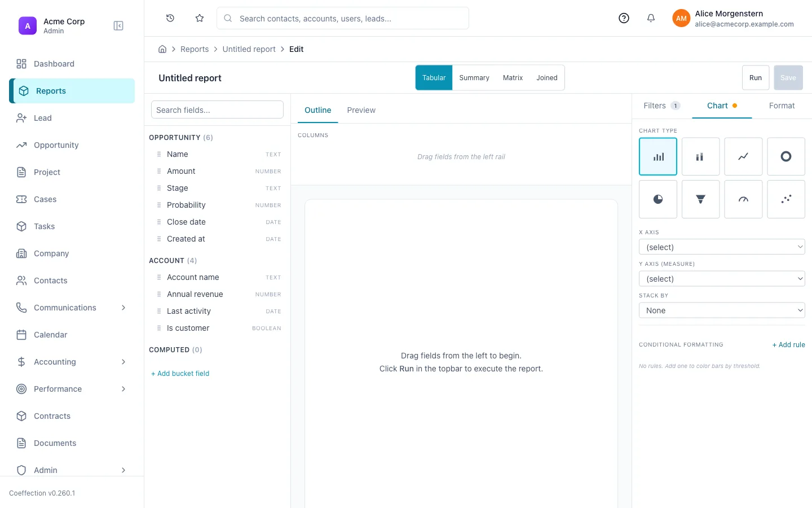812x508 pixels.
Task: Select the Amount field
Action: (218, 171)
